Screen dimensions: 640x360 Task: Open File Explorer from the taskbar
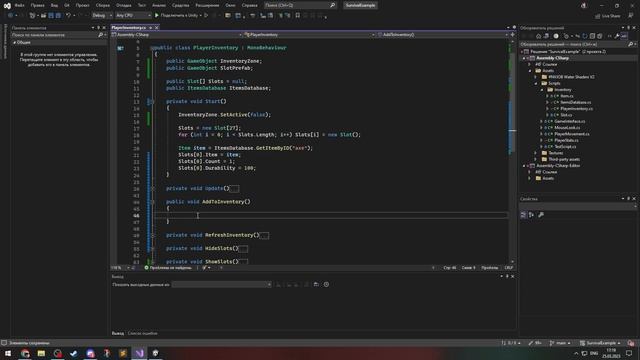41,353
